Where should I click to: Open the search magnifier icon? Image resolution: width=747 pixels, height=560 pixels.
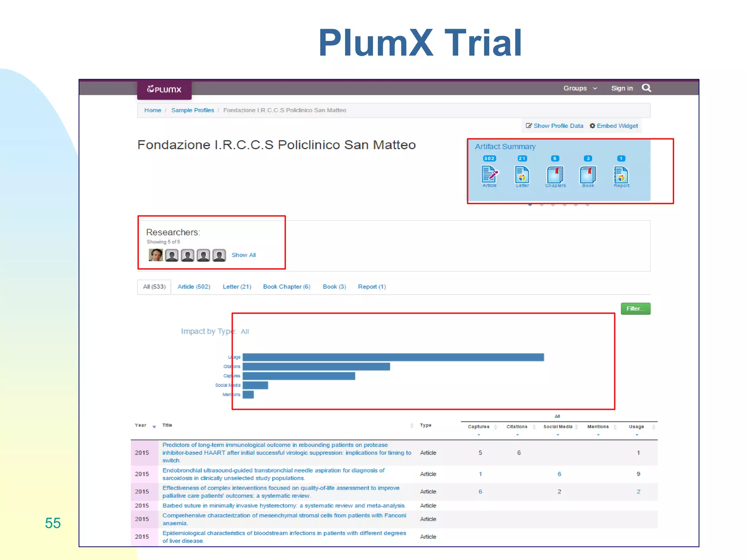(x=646, y=88)
